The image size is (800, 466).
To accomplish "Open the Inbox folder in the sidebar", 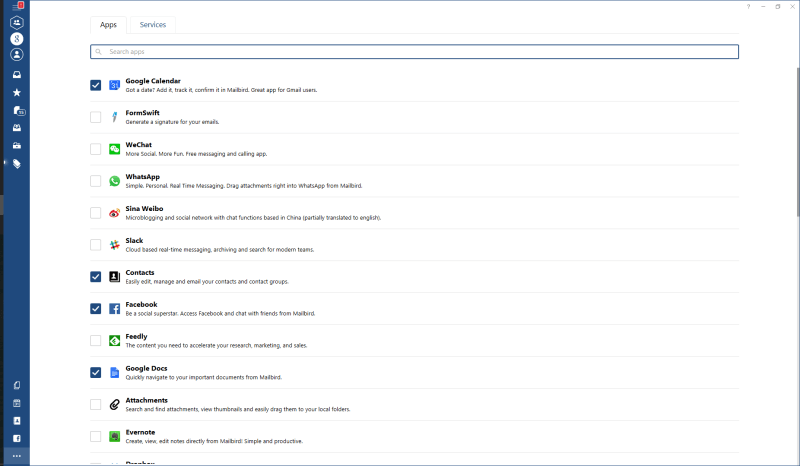I will (17, 75).
